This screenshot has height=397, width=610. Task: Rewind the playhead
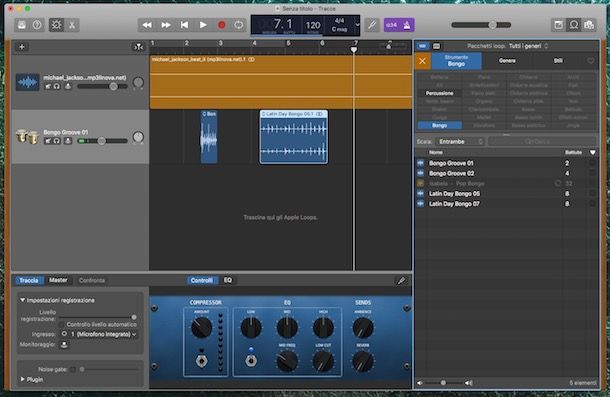[x=147, y=25]
